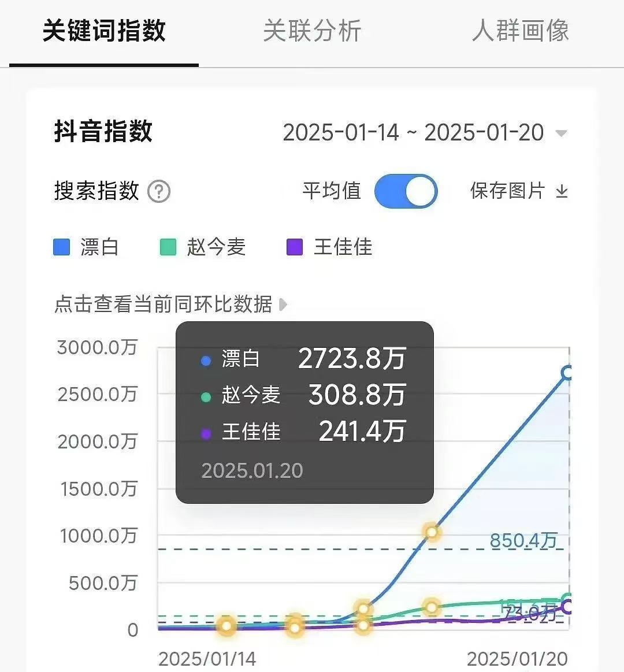Viewport: 624px width, 672px height.
Task: Click the 赵今麦 green end data point
Action: click(x=567, y=598)
